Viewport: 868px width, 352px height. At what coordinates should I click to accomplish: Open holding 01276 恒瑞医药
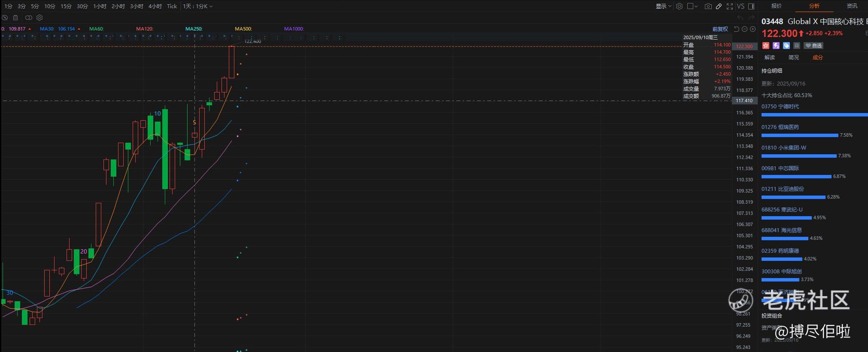click(x=780, y=127)
